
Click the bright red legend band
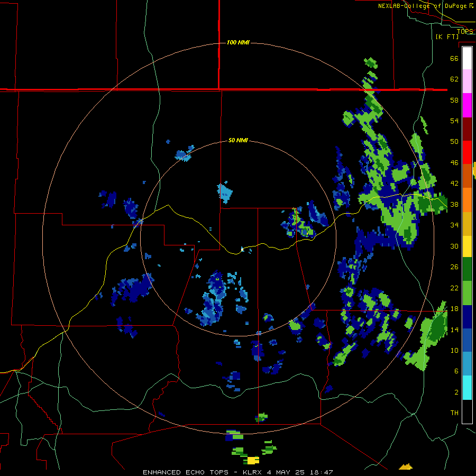[x=467, y=152]
